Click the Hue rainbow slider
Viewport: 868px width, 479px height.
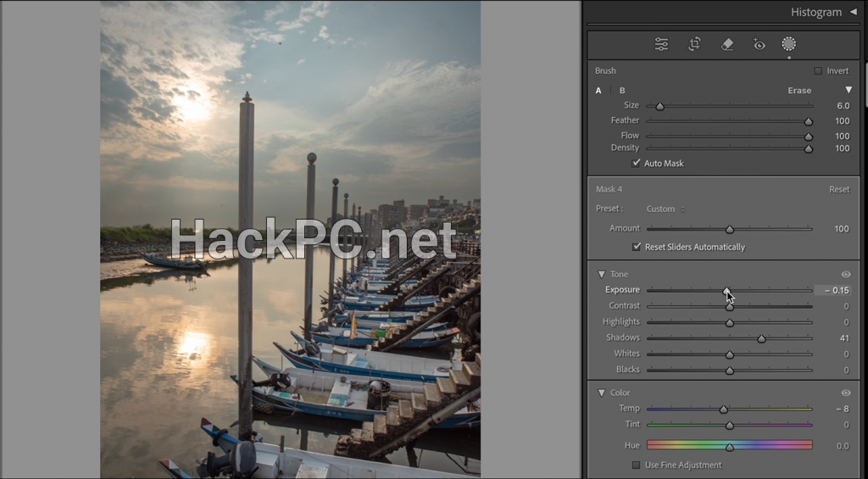coord(730,445)
